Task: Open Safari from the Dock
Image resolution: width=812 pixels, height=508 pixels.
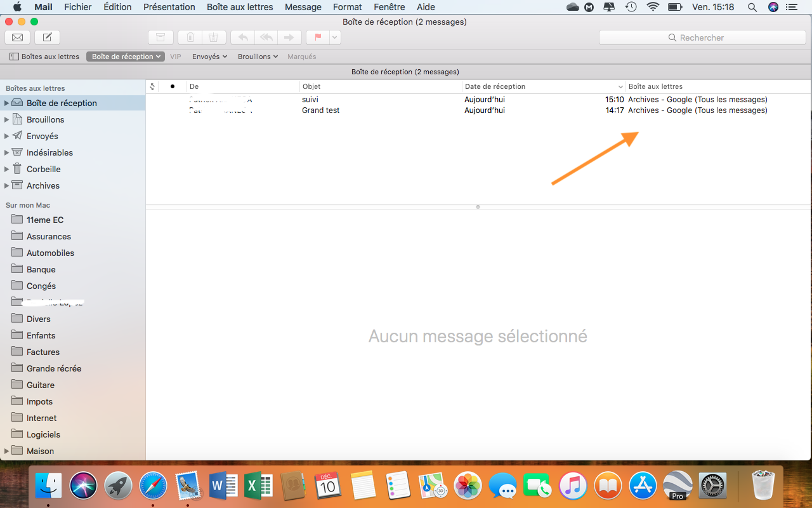Action: [153, 486]
